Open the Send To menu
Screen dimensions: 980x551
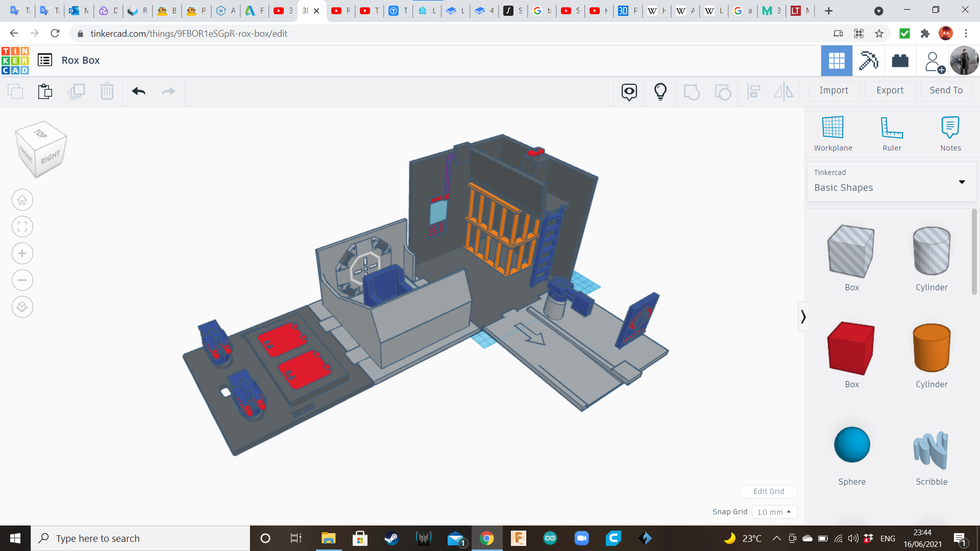946,90
